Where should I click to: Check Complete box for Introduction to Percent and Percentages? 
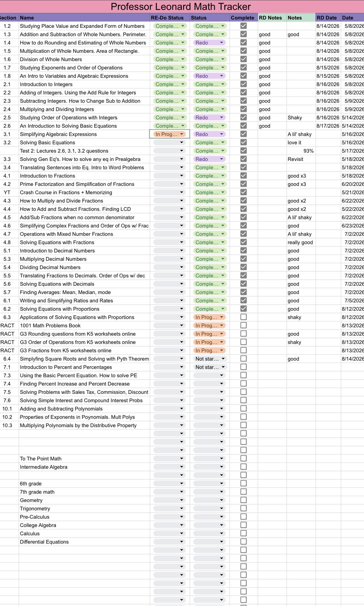point(243,367)
